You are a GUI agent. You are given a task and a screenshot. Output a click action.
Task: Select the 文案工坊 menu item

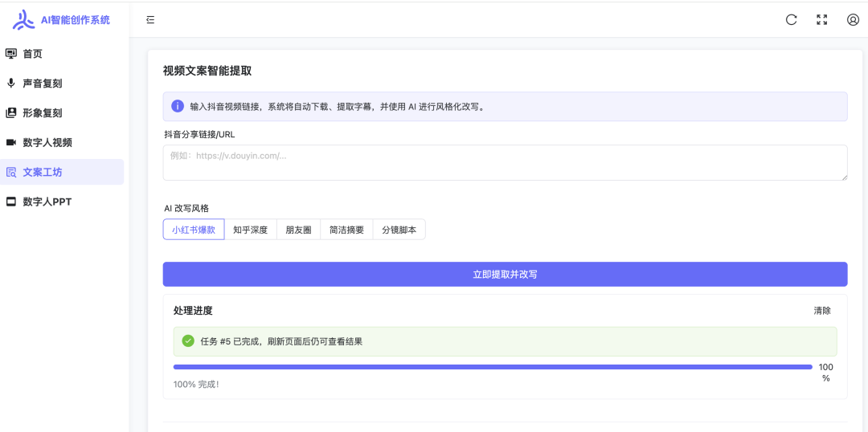(62, 172)
